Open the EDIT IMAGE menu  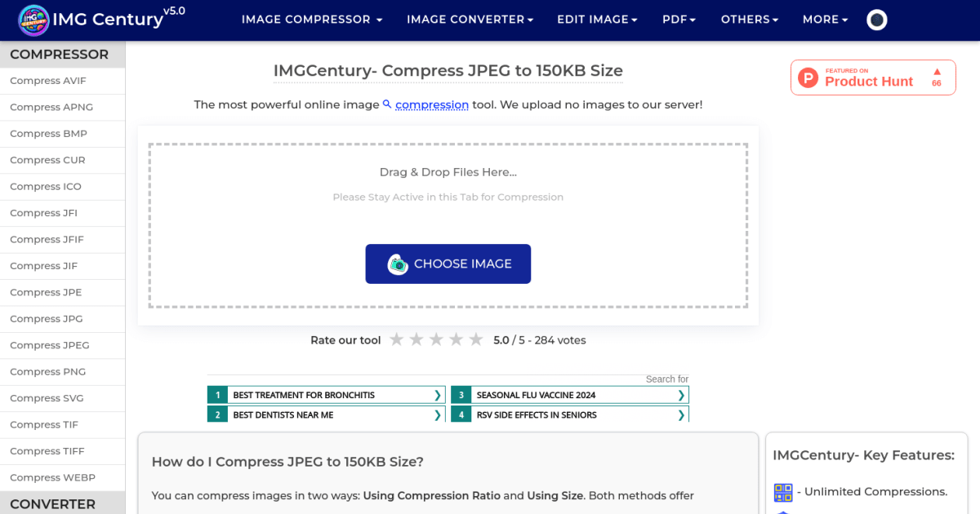click(x=597, y=19)
